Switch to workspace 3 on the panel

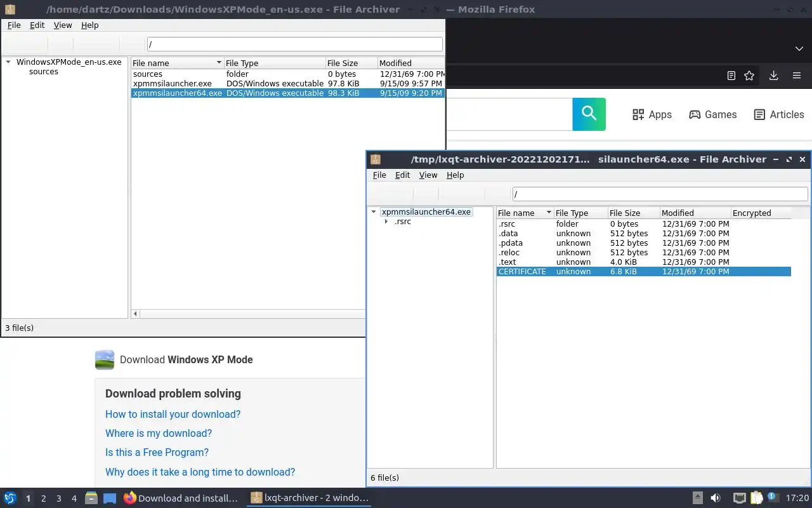click(x=58, y=498)
